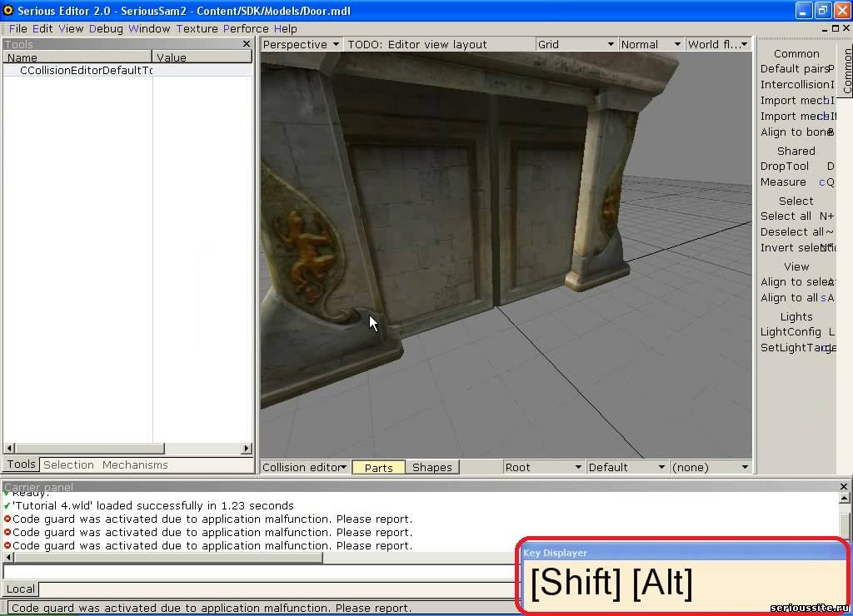Viewport: 853px width, 616px height.
Task: Open the Collision editor dropdown
Action: (x=305, y=467)
